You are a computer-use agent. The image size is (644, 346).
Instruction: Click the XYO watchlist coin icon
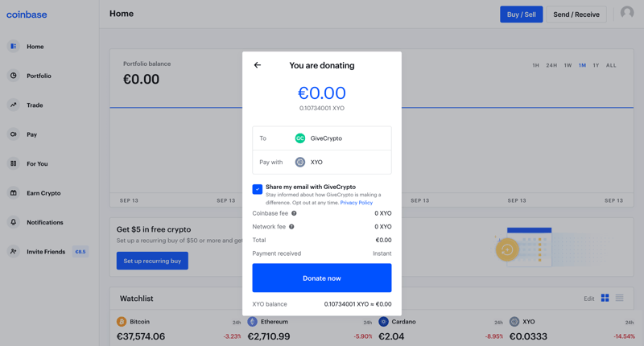(x=514, y=321)
